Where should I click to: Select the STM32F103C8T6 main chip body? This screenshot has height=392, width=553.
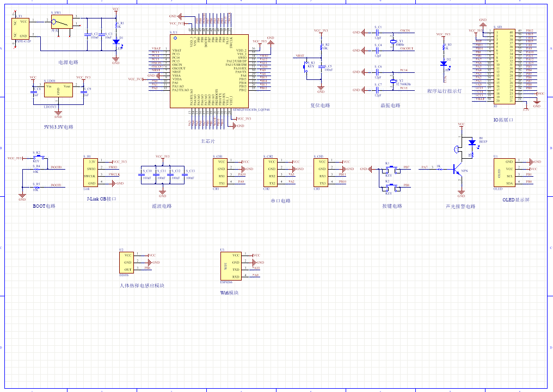click(x=209, y=71)
